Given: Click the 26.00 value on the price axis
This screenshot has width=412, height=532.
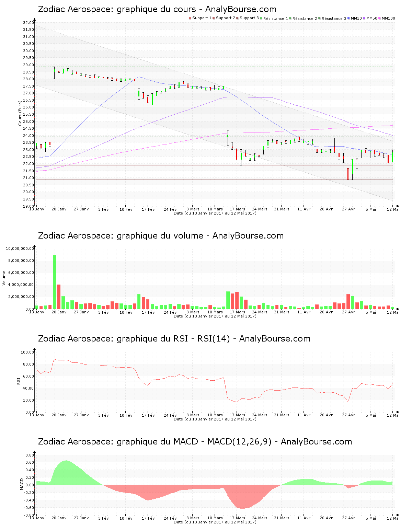Looking at the screenshot, I should (28, 107).
